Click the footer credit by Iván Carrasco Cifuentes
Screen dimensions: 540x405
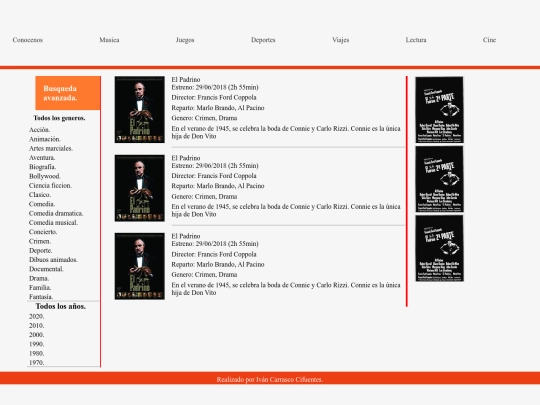[x=270, y=380]
